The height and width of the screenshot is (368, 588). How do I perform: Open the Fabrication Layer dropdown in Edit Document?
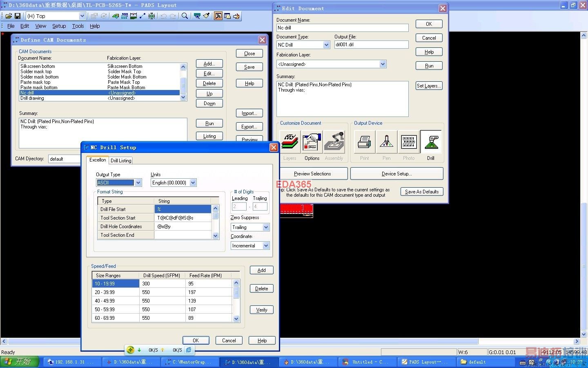coord(383,64)
